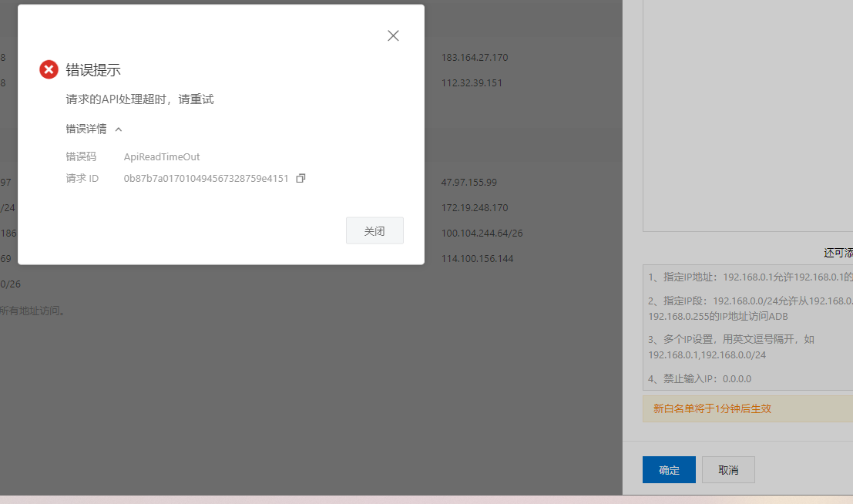The height and width of the screenshot is (504, 853).
Task: Click the IP address 172.19.248.170
Action: click(475, 208)
